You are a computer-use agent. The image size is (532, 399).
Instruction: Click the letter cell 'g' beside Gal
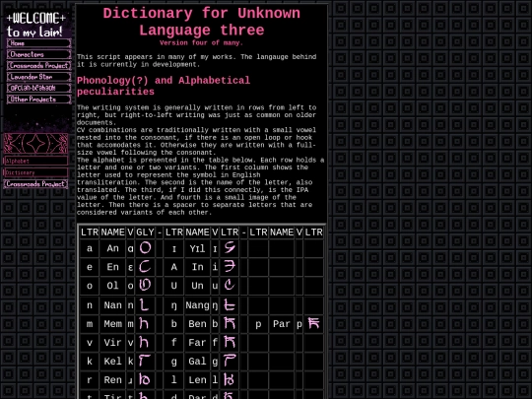pyautogui.click(x=174, y=362)
